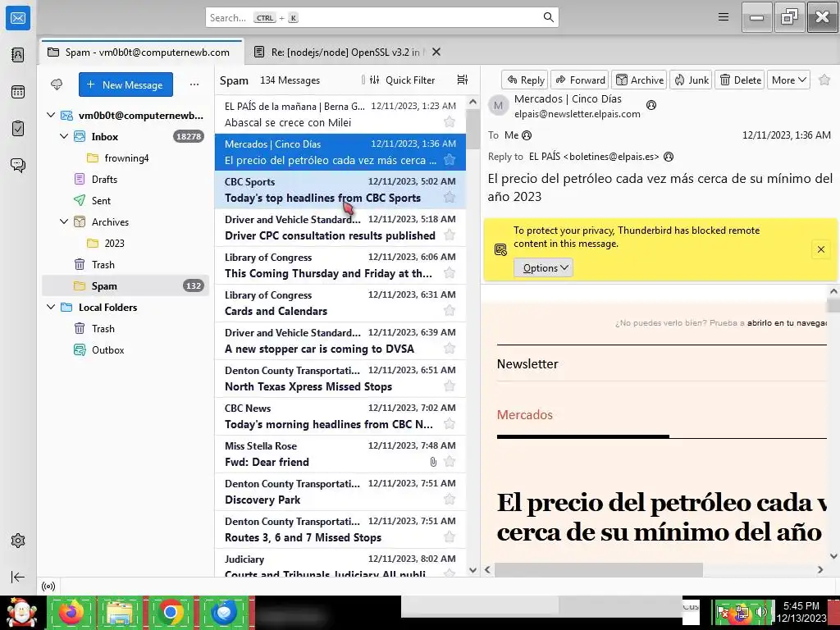Open the More actions dropdown
This screenshot has width=840, height=630.
click(x=788, y=80)
